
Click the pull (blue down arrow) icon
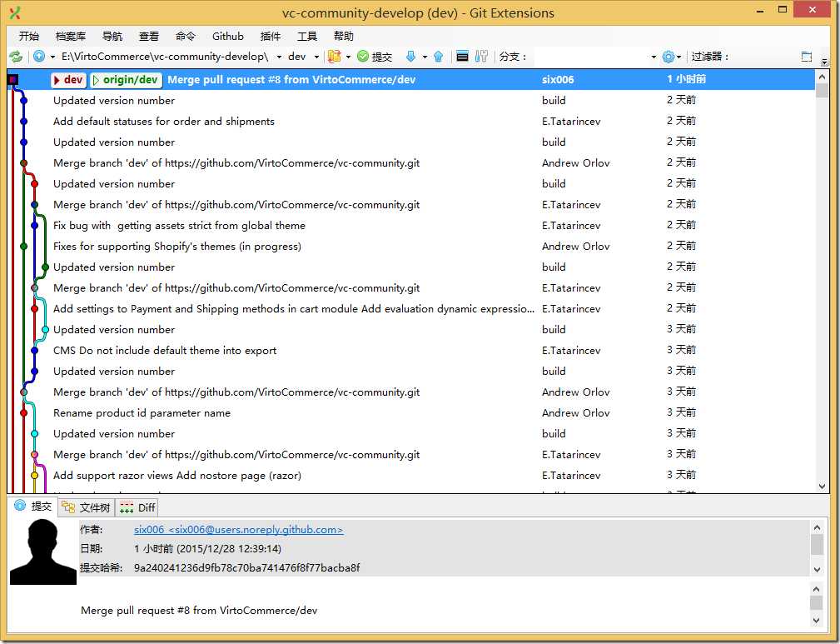(411, 57)
